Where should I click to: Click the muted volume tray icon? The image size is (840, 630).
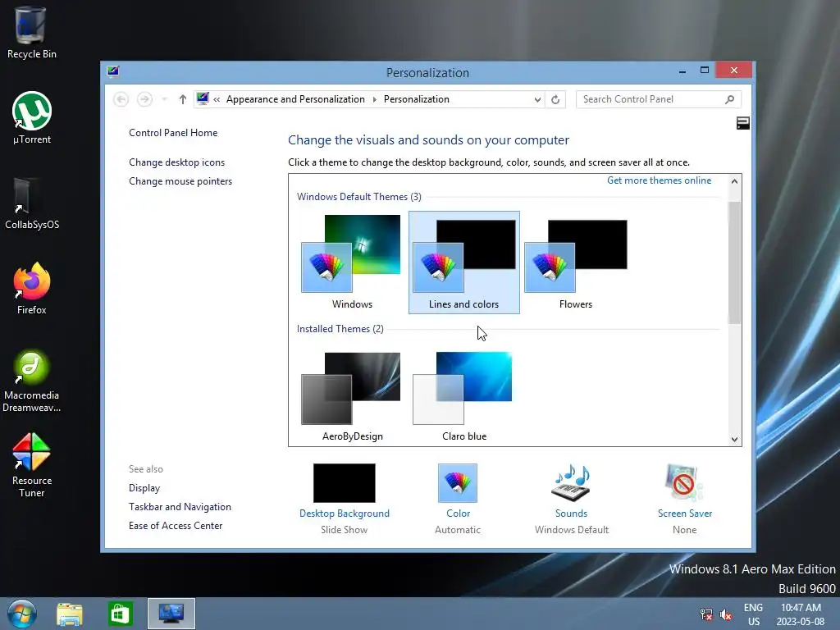726,614
